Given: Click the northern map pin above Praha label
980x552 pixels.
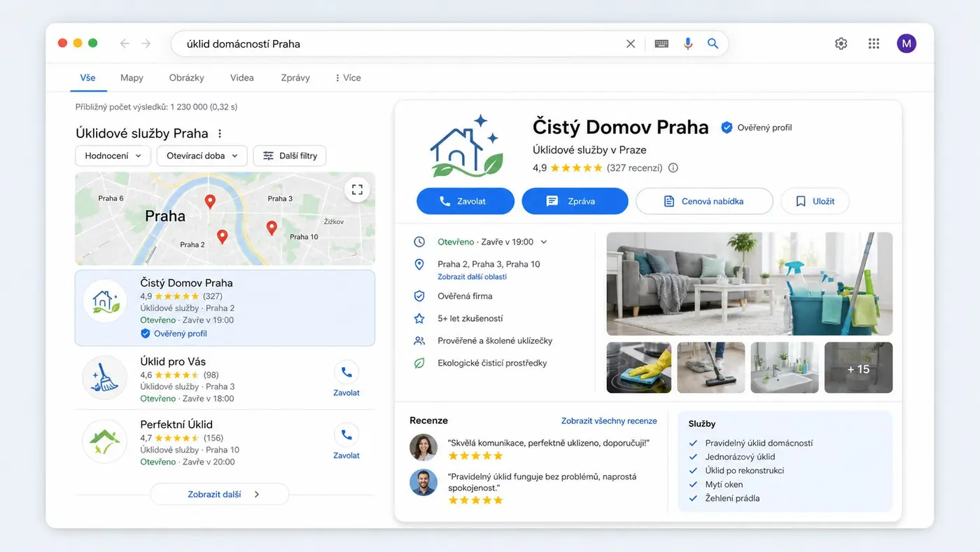Looking at the screenshot, I should (209, 202).
